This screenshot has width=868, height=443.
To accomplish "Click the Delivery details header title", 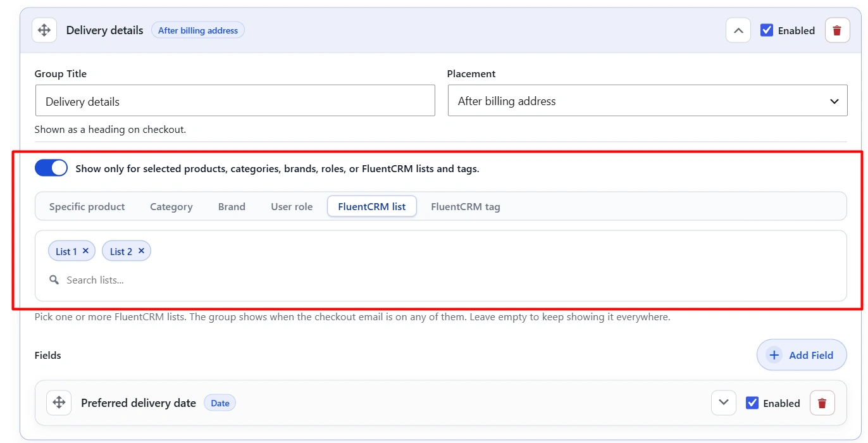I will click(x=105, y=30).
